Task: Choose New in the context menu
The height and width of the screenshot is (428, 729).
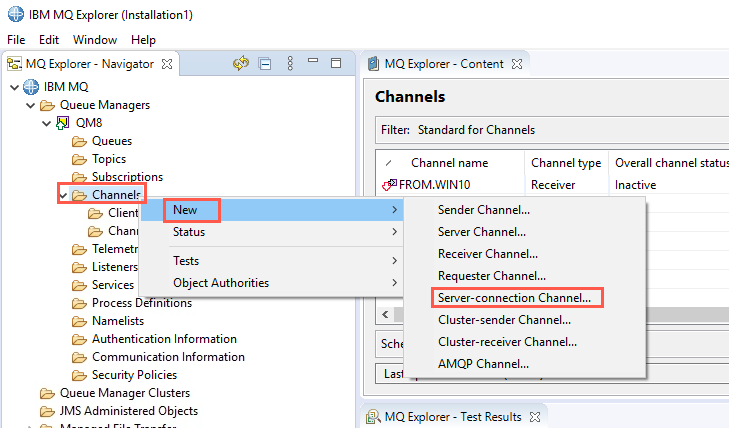Action: coord(272,210)
